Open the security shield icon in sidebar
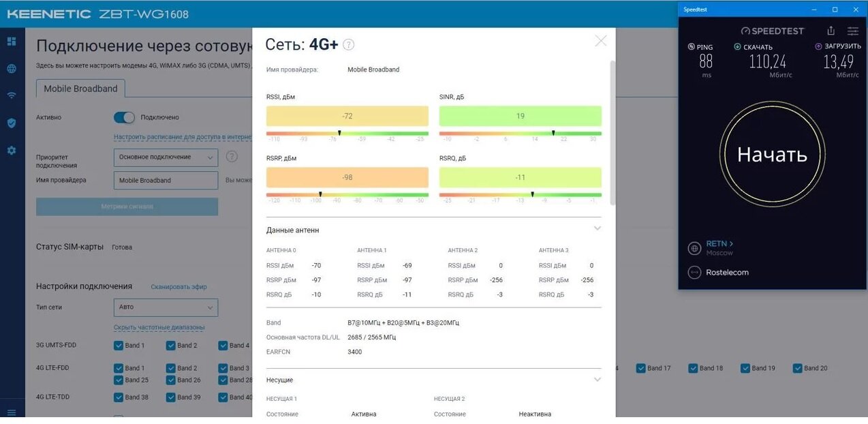The image size is (868, 424). 12,123
